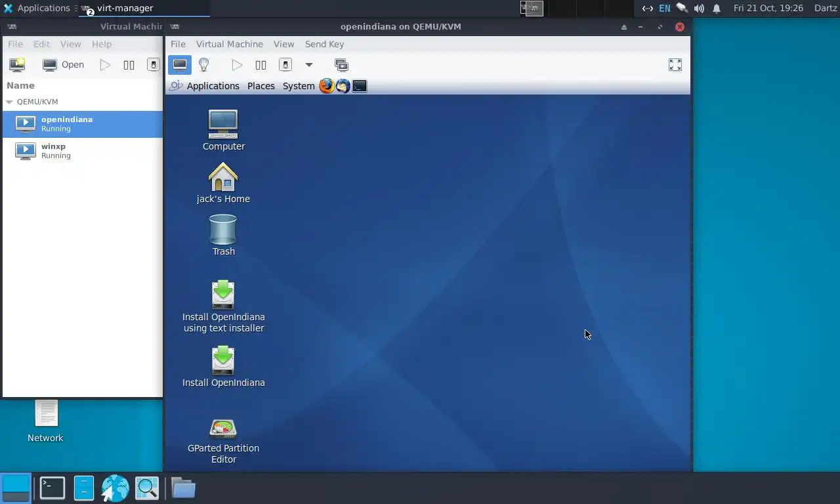Screen dimensions: 840x504
Task: Open the manager's Help menu
Action: click(101, 44)
